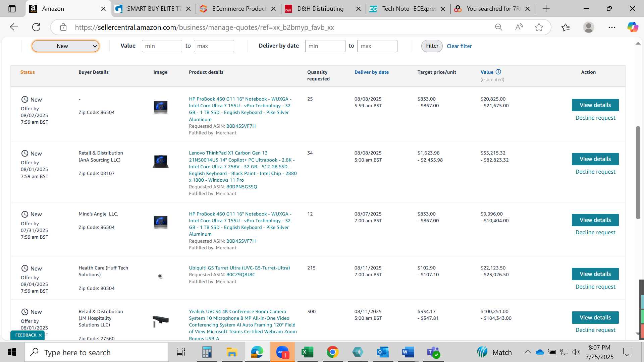Sort by Value column header
The height and width of the screenshot is (362, 644).
click(x=487, y=72)
